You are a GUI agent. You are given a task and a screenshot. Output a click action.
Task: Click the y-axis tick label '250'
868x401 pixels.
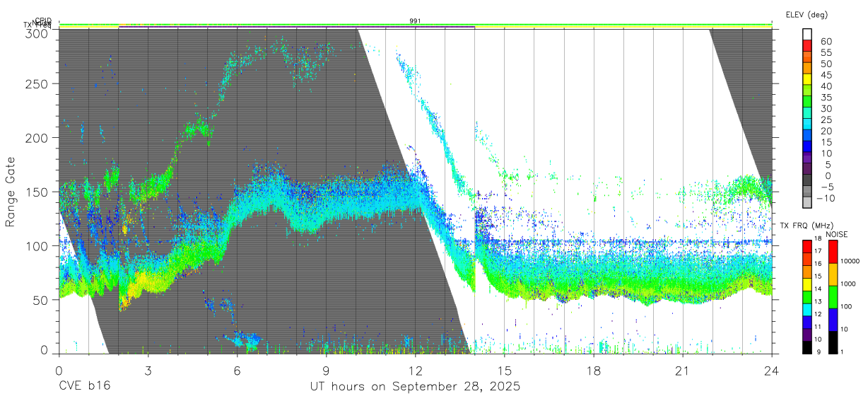(37, 83)
